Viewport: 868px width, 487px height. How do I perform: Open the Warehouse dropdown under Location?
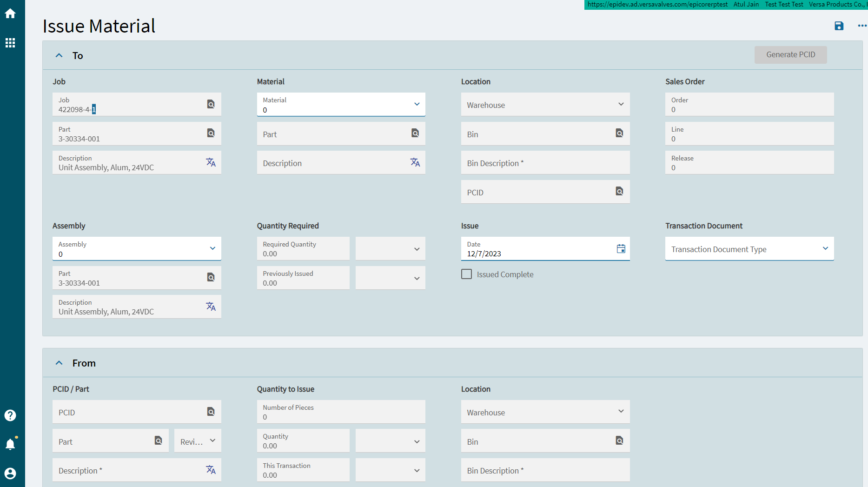pos(621,104)
